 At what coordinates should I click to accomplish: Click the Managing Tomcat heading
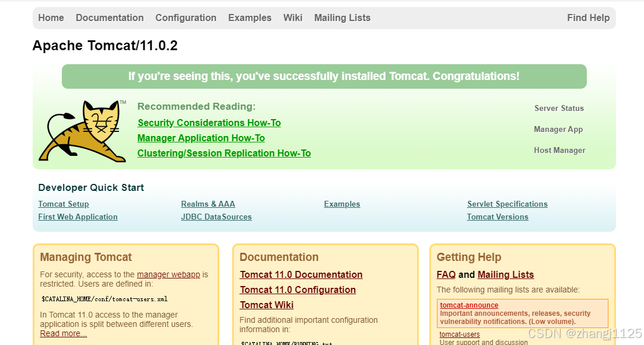tap(86, 257)
